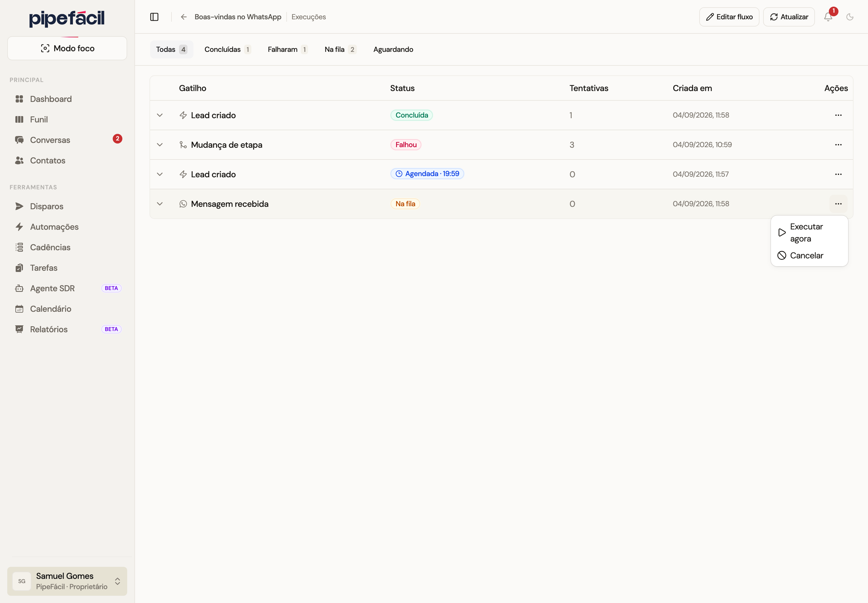This screenshot has width=868, height=603.
Task: Open Dashboard in the sidebar
Action: 67,99
